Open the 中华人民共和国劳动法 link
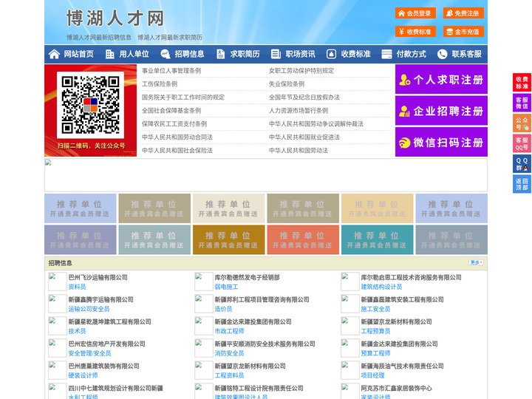The image size is (532, 399). pos(299,150)
